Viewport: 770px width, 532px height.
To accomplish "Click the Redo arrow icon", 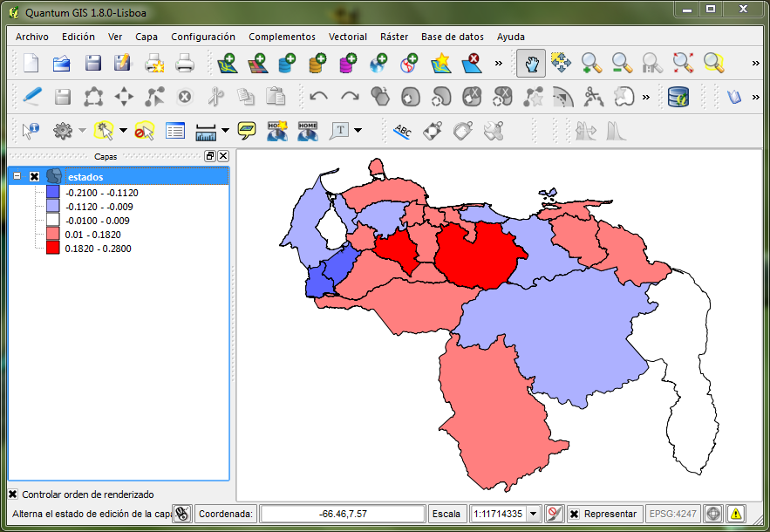I will pos(350,97).
